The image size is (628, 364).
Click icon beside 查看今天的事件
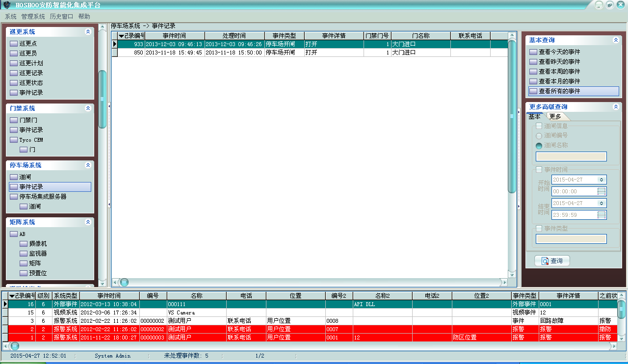point(533,52)
